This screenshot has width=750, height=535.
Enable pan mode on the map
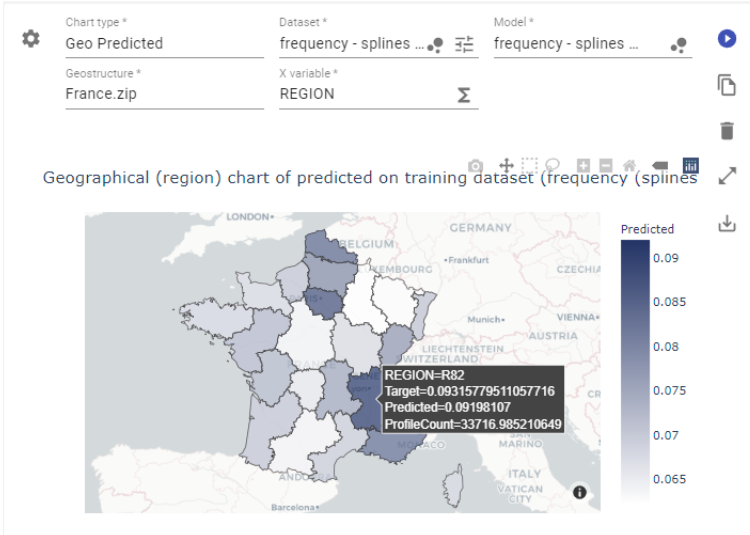(506, 165)
